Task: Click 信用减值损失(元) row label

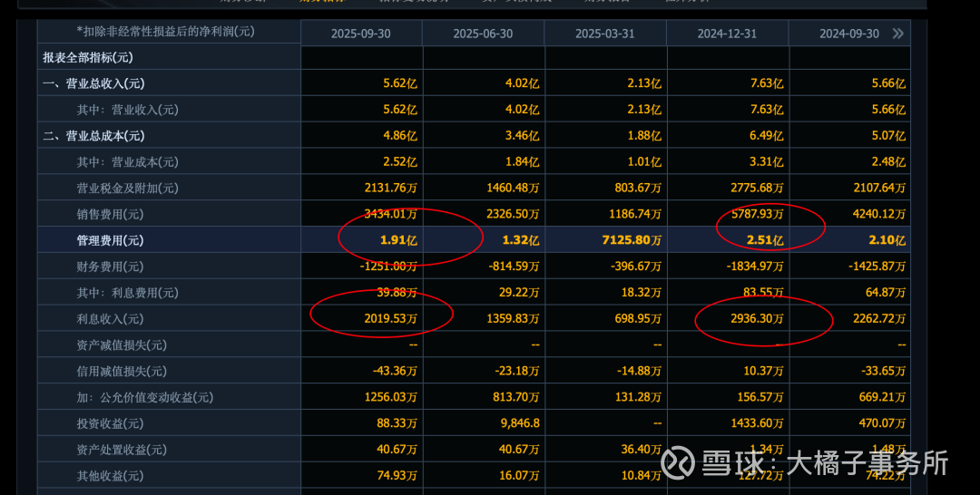Action: 122,372
